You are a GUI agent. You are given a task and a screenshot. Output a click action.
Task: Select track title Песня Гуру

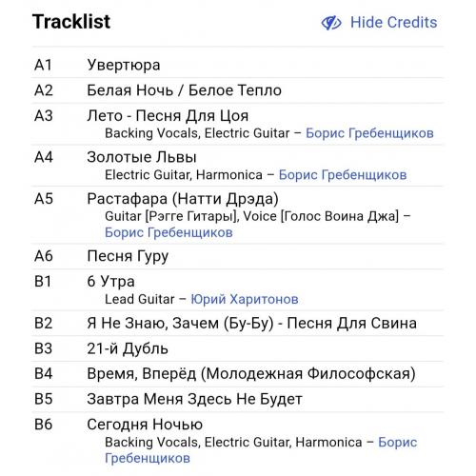(128, 256)
